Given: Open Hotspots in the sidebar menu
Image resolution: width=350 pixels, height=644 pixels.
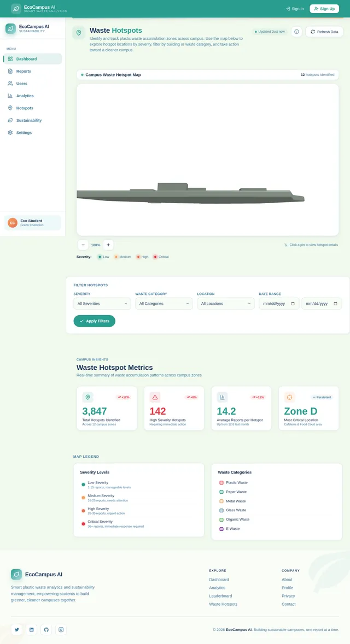Looking at the screenshot, I should [32, 108].
